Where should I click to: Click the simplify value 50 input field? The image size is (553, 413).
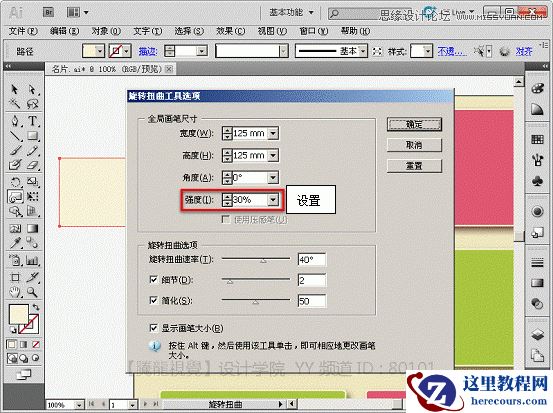(x=312, y=301)
